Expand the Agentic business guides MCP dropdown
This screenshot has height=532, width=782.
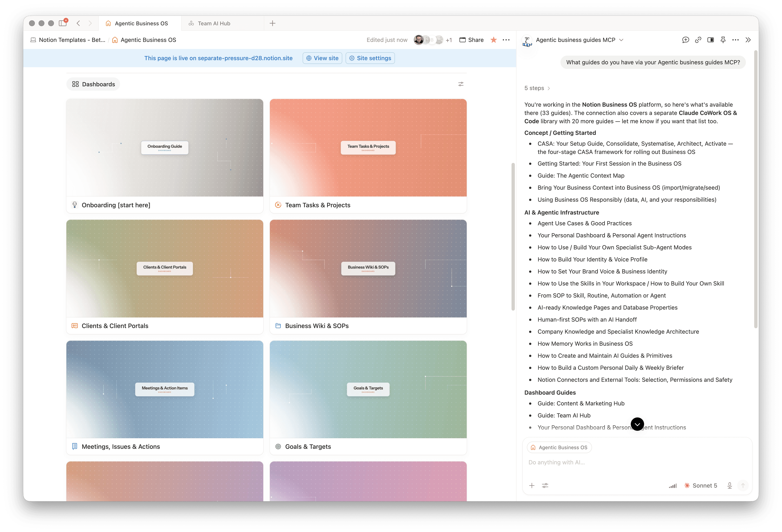[x=580, y=40]
